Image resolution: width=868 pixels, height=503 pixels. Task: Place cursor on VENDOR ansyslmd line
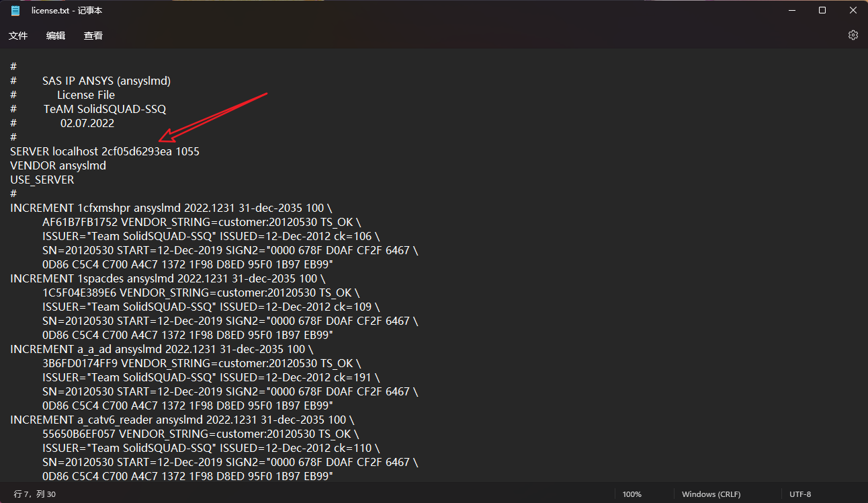tap(58, 165)
